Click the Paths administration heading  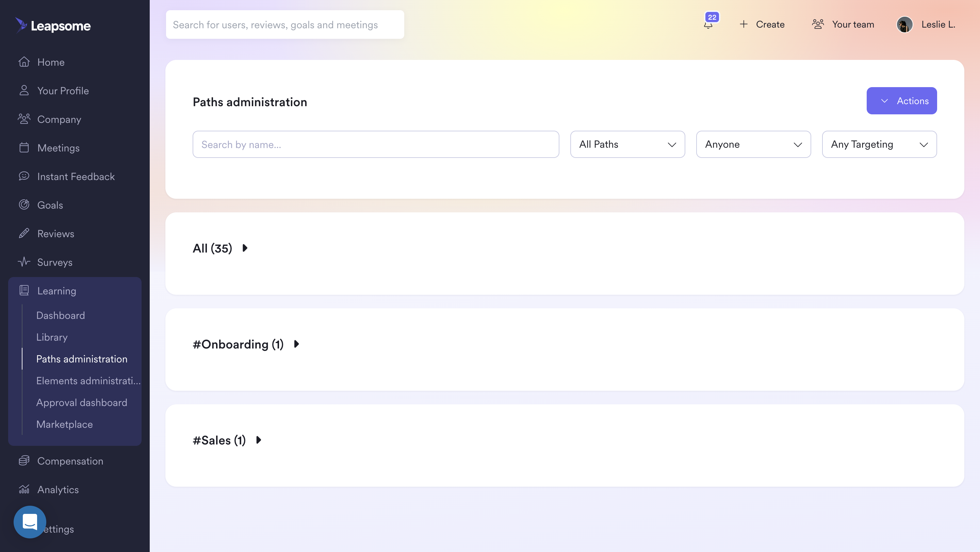249,102
